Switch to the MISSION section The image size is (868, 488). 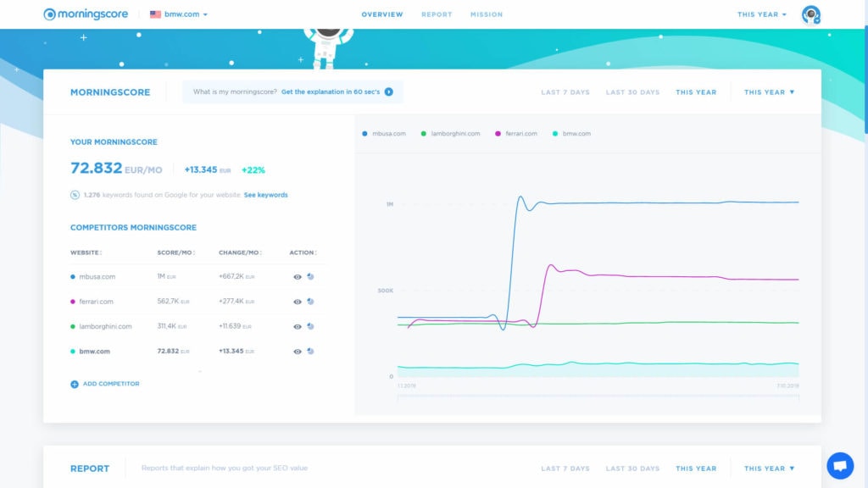point(487,14)
